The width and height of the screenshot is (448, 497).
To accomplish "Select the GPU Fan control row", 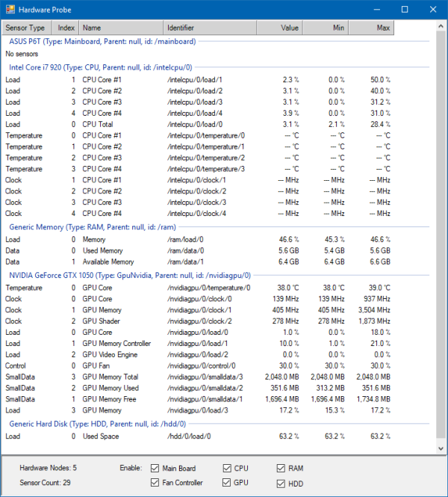I will (x=198, y=365).
